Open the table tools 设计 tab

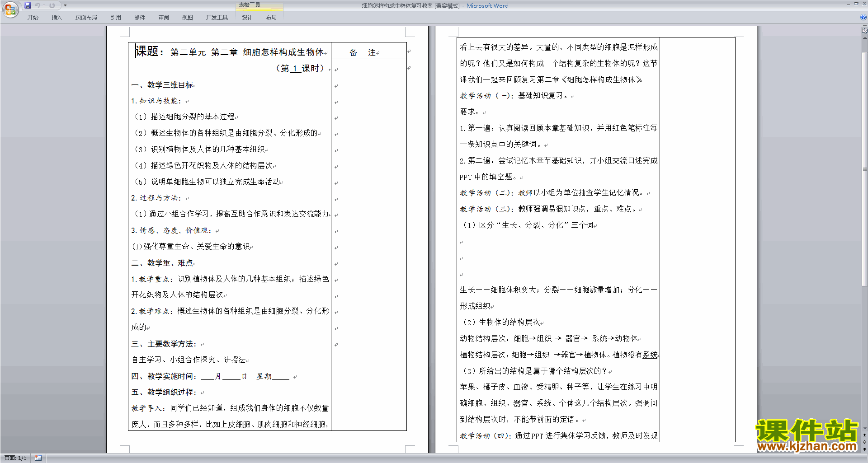tap(247, 17)
